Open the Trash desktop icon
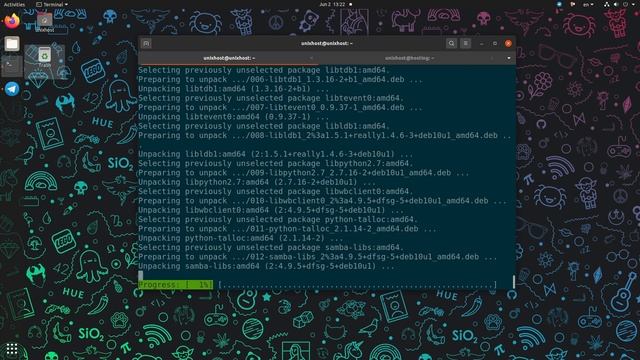The height and width of the screenshot is (360, 640). point(44,57)
